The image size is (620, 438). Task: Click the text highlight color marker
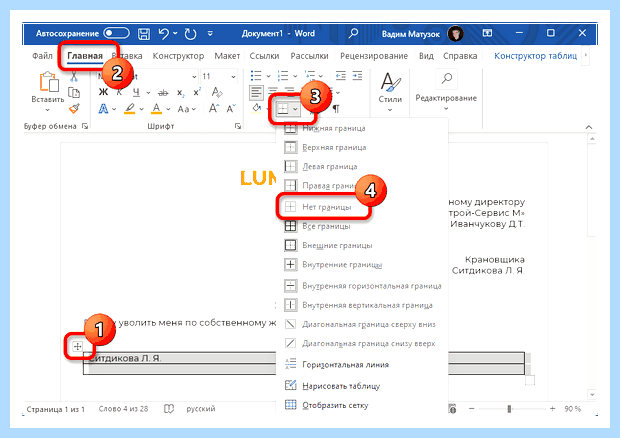point(130,108)
